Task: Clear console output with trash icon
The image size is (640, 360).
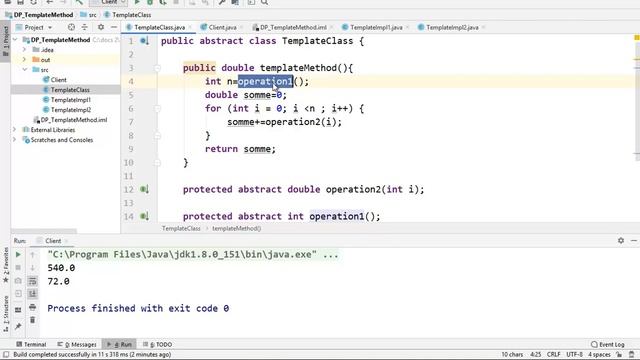Action: pyautogui.click(x=33, y=320)
